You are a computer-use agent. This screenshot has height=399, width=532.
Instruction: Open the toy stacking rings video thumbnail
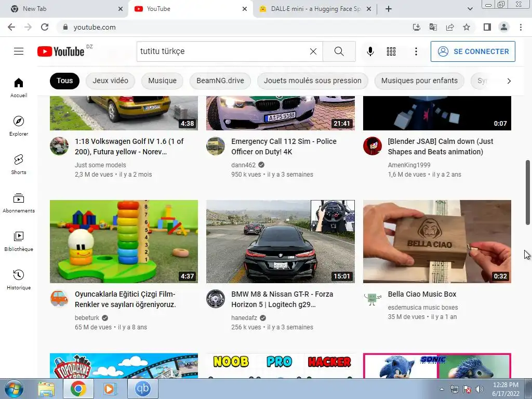point(124,242)
